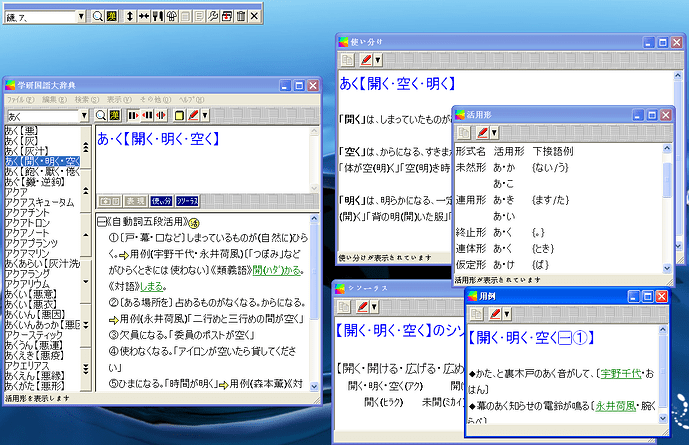Open the ファイル menu
This screenshot has height=445, width=689.
[20, 100]
